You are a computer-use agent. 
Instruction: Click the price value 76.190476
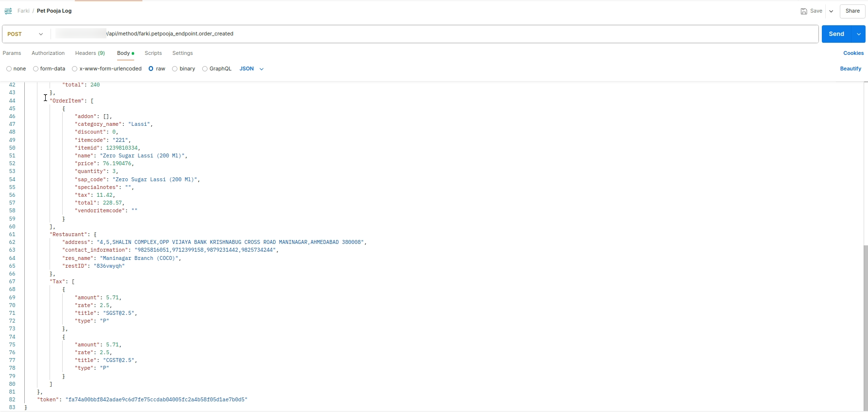(x=117, y=164)
